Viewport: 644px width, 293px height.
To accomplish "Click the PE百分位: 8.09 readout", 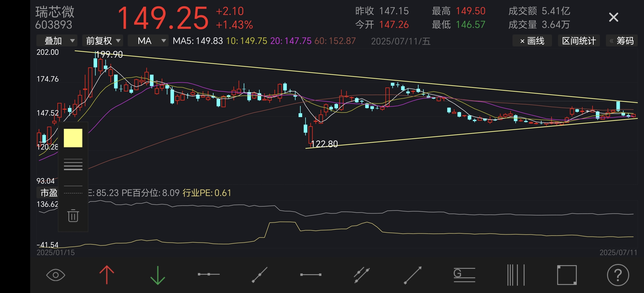I will coord(150,193).
